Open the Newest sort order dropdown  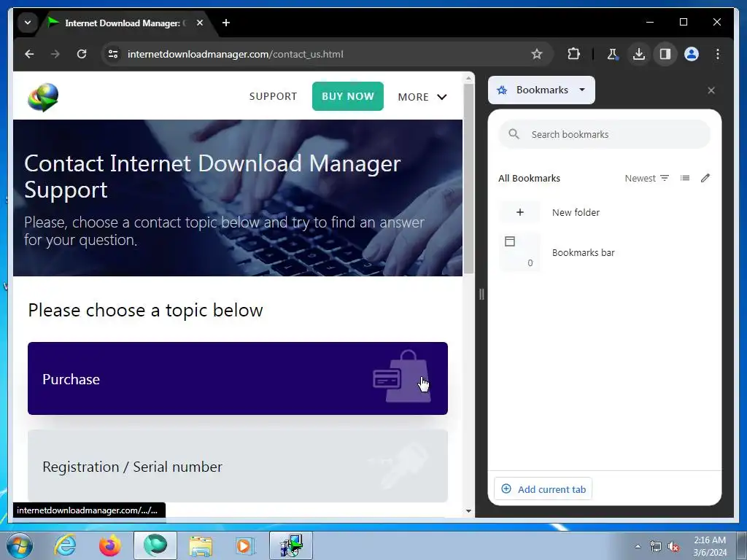click(x=647, y=178)
